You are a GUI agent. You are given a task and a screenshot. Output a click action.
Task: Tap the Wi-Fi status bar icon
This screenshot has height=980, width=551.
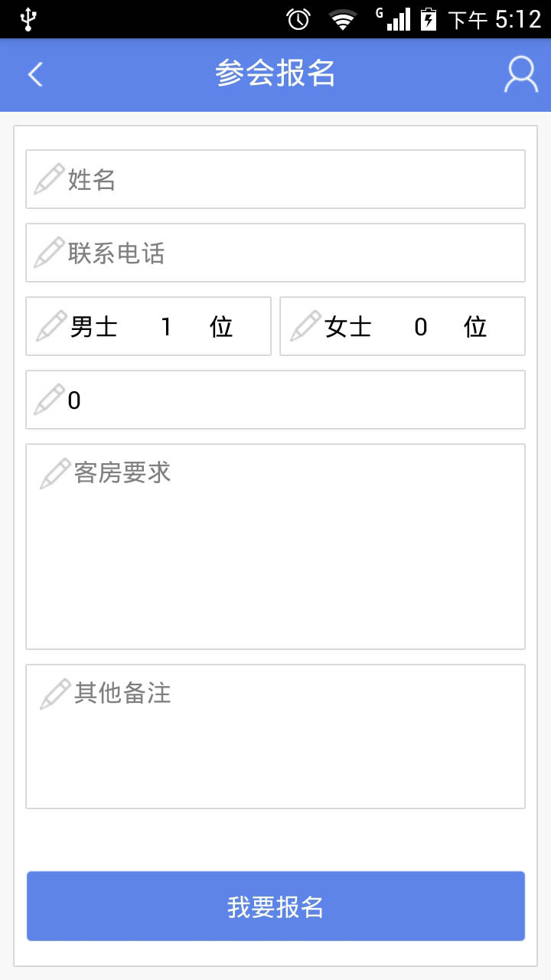[343, 19]
